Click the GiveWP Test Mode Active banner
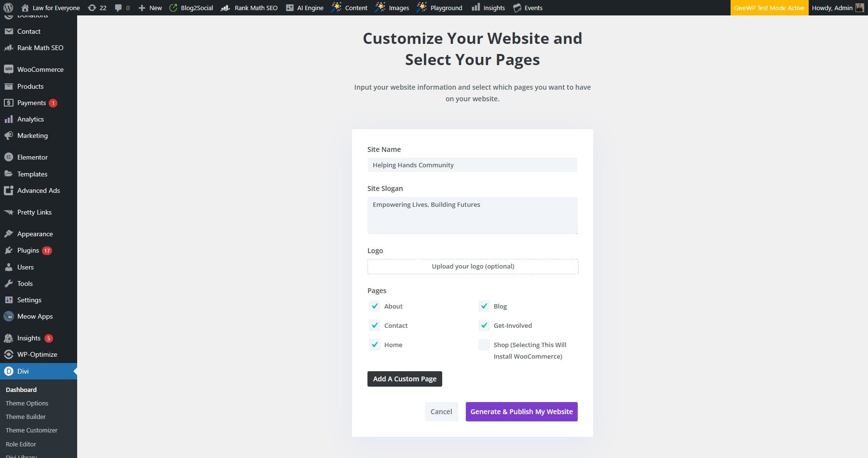 769,8
